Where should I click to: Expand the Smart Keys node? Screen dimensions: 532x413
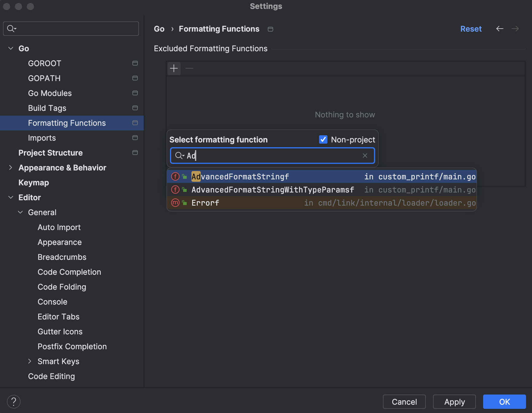(30, 361)
